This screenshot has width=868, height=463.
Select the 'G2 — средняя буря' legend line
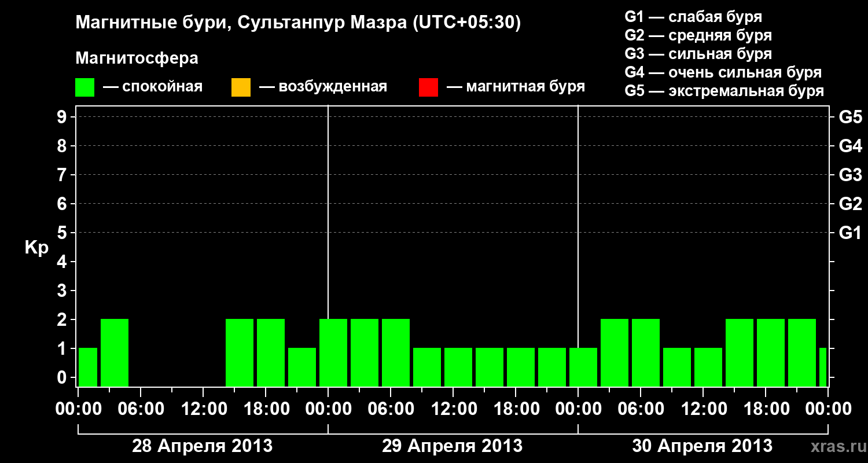pyautogui.click(x=698, y=35)
